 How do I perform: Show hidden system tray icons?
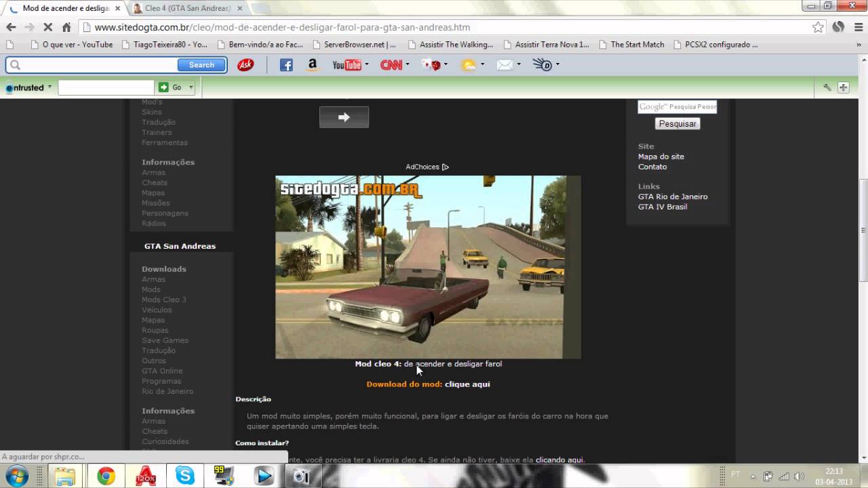753,476
